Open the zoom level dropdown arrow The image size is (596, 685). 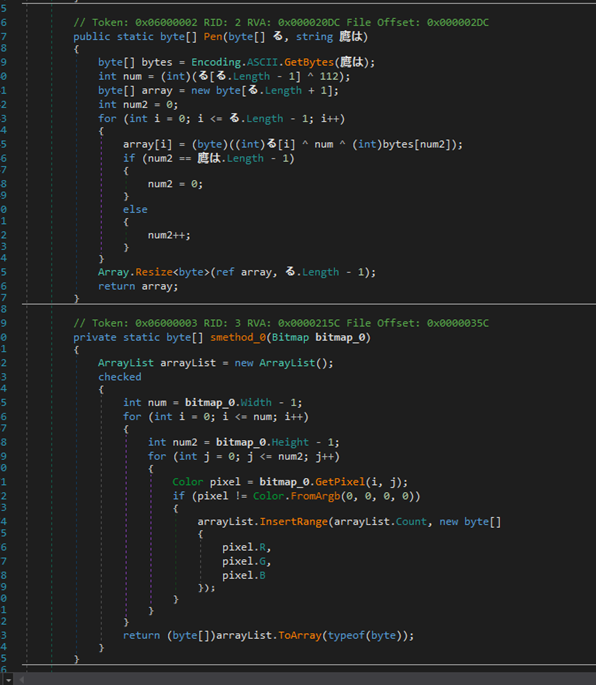(7, 680)
